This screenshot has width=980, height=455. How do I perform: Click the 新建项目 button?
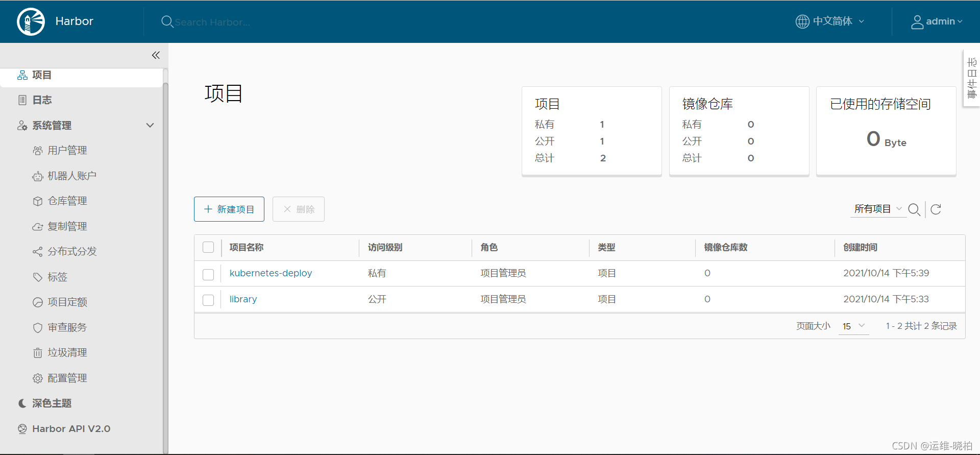pyautogui.click(x=229, y=209)
